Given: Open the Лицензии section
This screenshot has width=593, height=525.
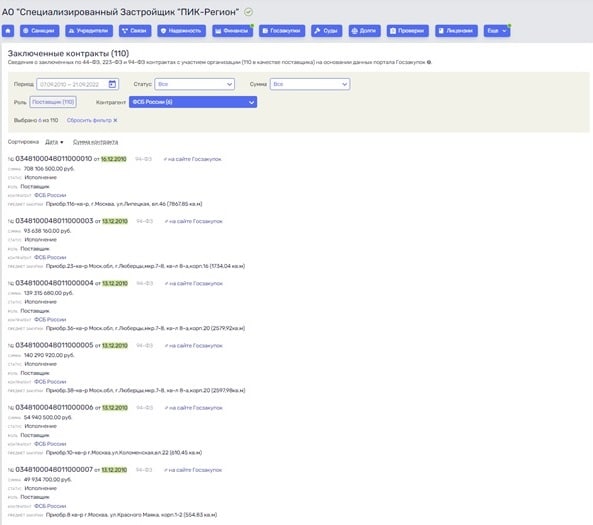Looking at the screenshot, I should 456,31.
